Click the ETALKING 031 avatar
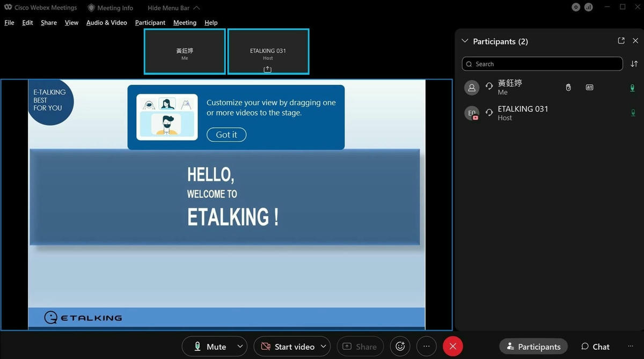Viewport: 644px width, 359px height. click(x=472, y=113)
